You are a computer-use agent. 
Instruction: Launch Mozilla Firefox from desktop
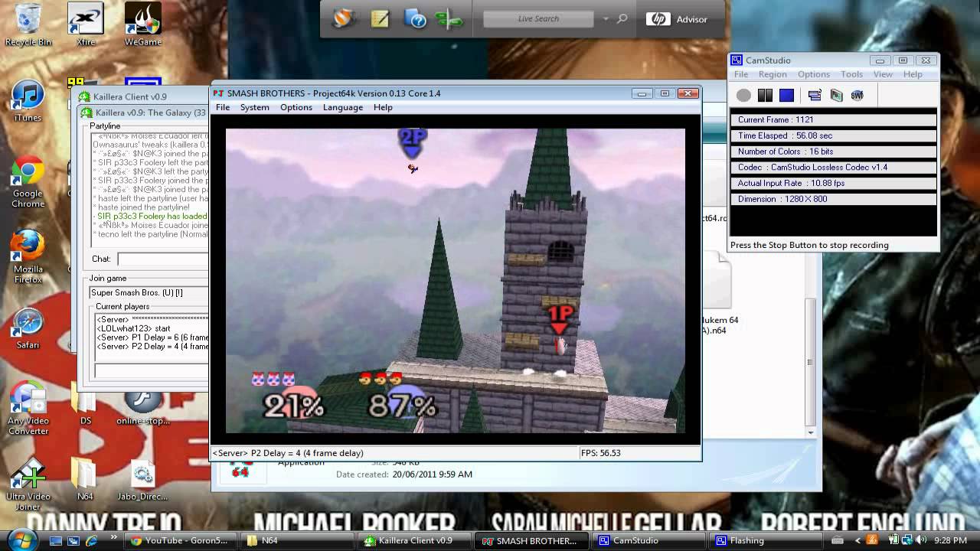pyautogui.click(x=28, y=257)
